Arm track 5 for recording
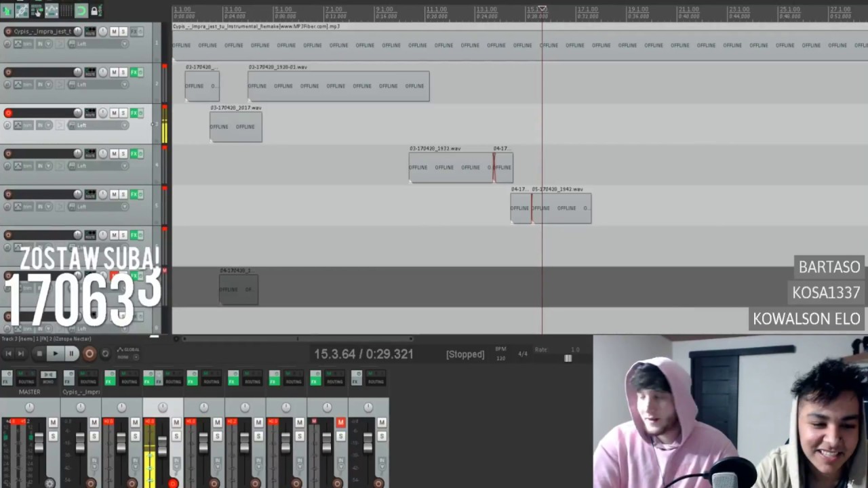868x488 pixels. click(x=8, y=195)
